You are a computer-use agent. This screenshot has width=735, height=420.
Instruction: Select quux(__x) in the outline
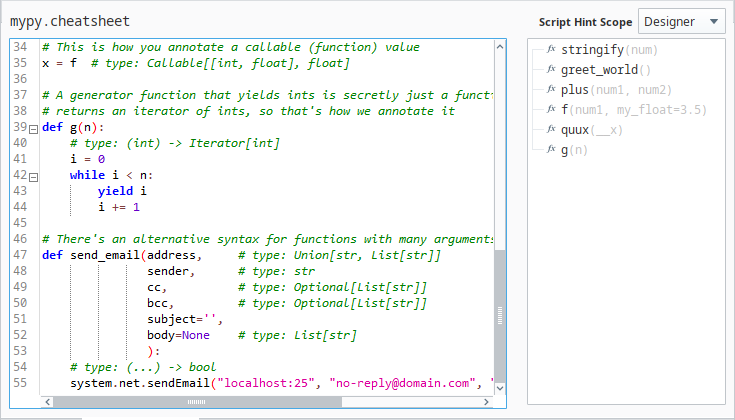point(592,130)
